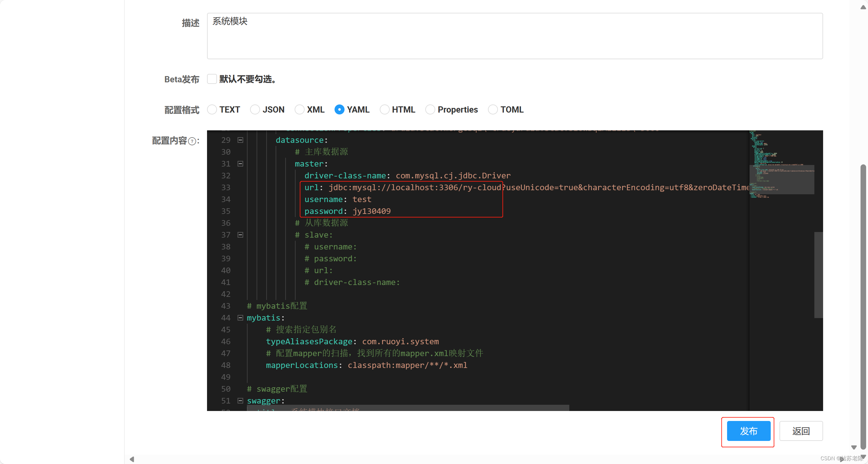Viewport: 868px width, 464px height.
Task: Select the TOML format radio button
Action: (493, 109)
